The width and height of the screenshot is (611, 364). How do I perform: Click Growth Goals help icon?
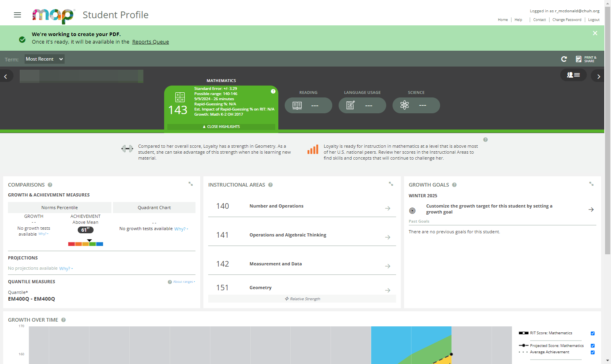454,185
